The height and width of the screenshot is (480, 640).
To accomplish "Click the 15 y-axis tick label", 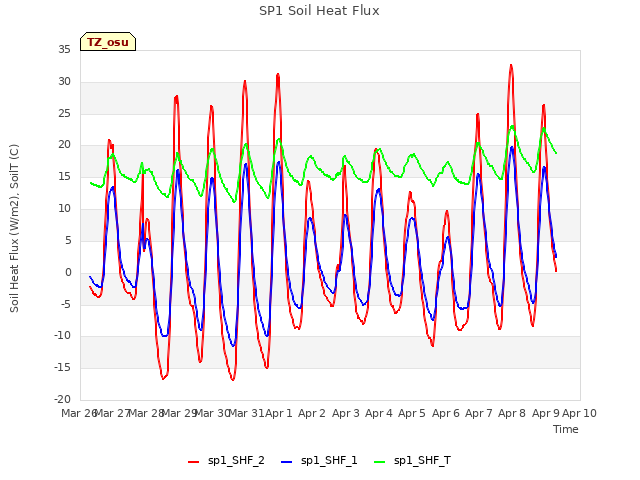I will (x=64, y=177).
